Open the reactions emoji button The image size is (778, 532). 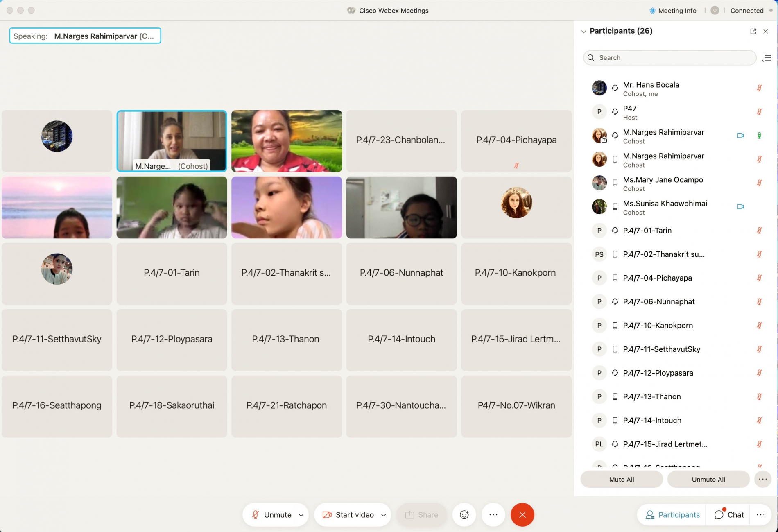[x=464, y=515]
